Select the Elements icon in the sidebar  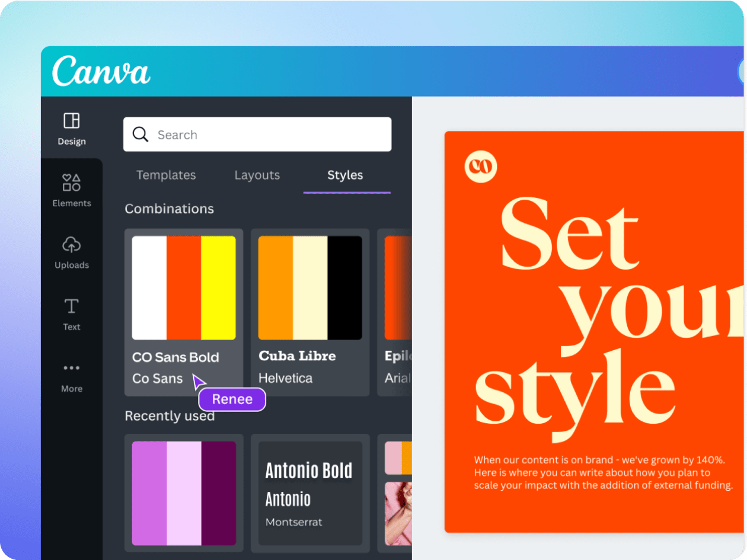click(x=71, y=190)
